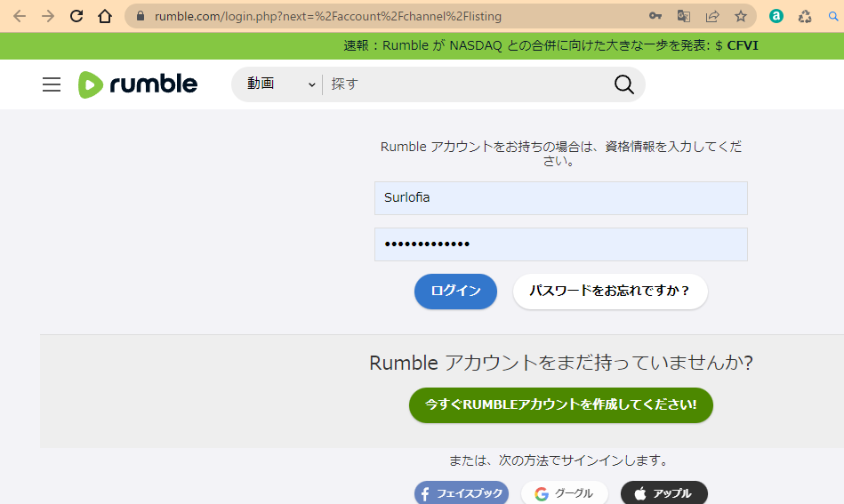Click the share page icon
This screenshot has height=504, width=844.
tap(712, 16)
